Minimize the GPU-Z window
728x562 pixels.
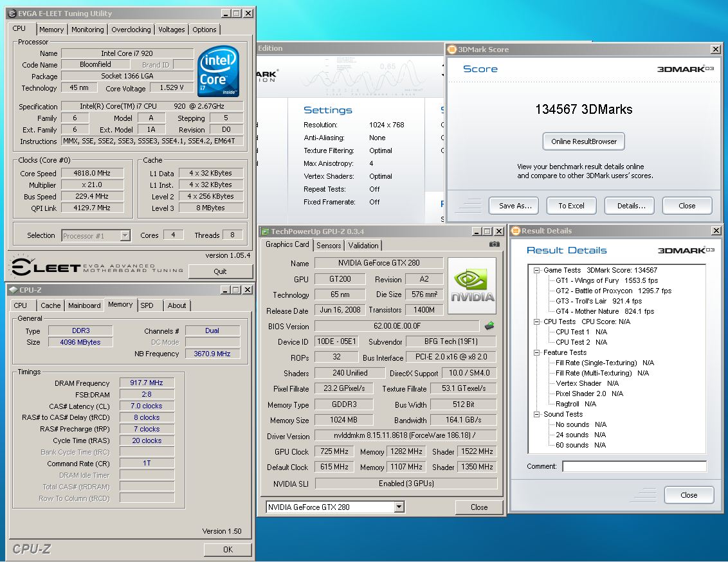(x=477, y=231)
